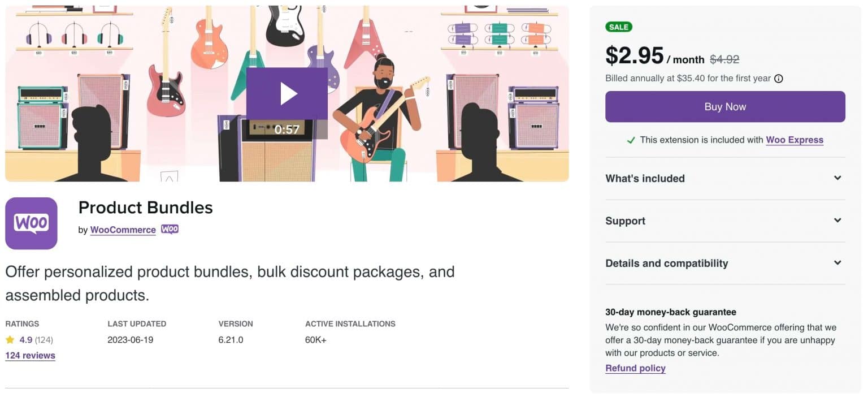Play the product video

click(287, 93)
